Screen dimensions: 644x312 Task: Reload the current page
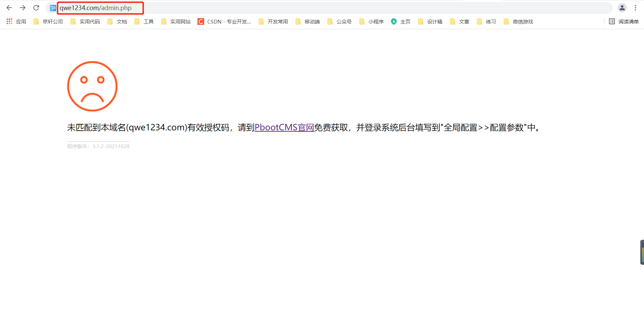(x=36, y=8)
